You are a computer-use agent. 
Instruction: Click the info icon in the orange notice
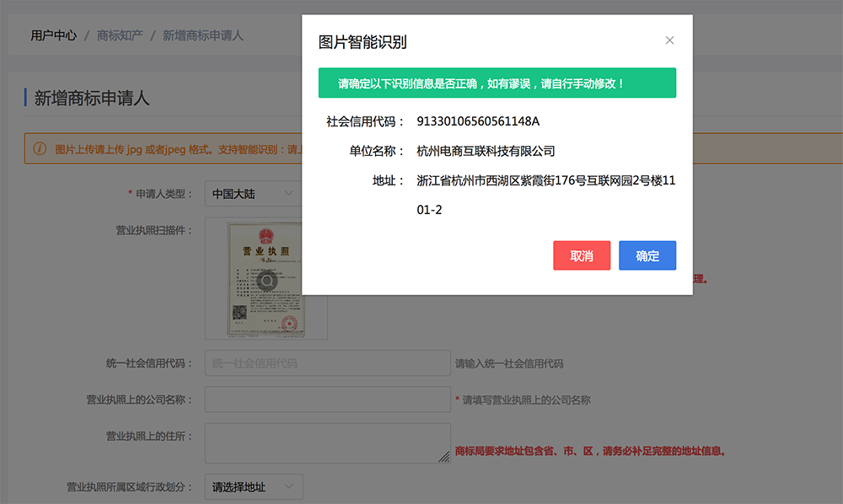(40, 149)
